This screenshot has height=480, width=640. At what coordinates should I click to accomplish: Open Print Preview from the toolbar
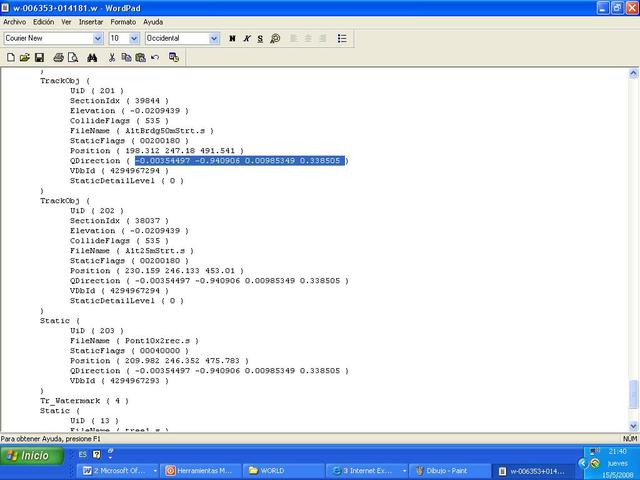(x=73, y=57)
